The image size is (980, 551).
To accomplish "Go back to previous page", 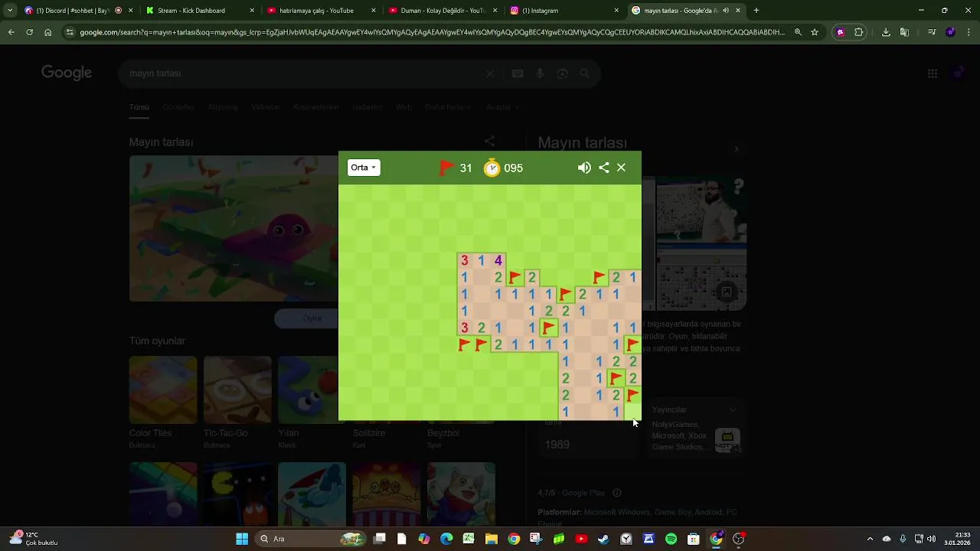I will (x=11, y=32).
